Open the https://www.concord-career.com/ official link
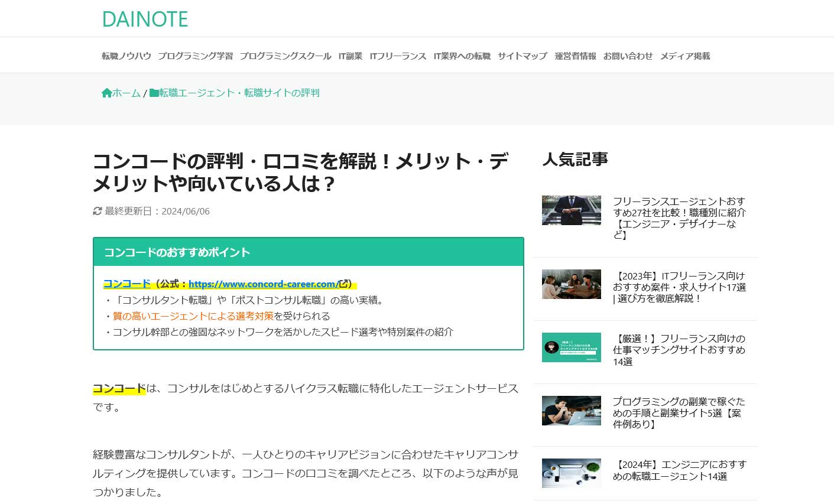834x504 pixels. pyautogui.click(x=262, y=284)
